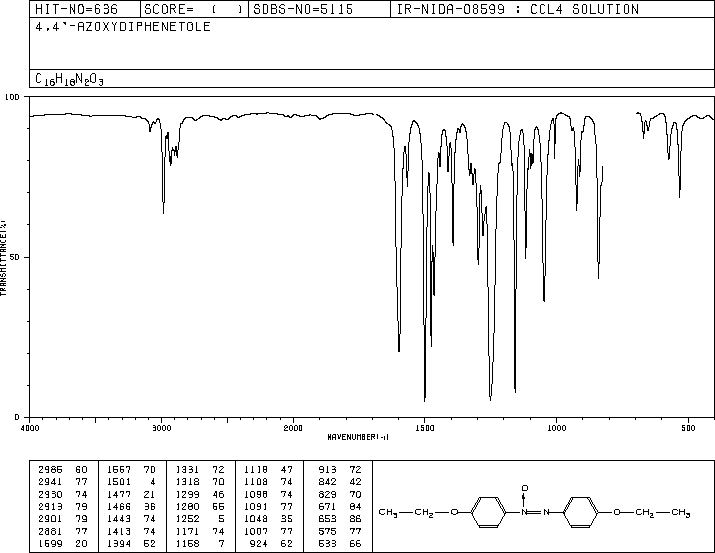
Task: Click the left CH3 group in structure
Action: click(388, 512)
